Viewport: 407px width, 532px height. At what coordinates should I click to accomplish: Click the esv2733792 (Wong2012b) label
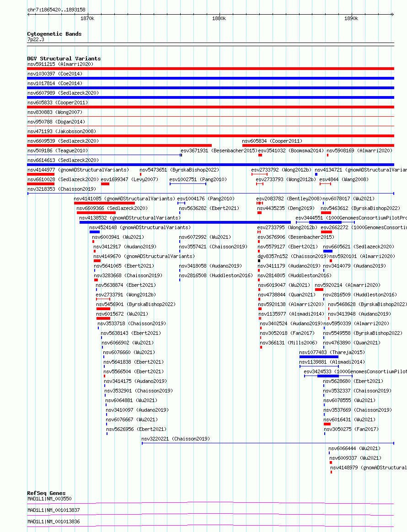click(x=281, y=170)
